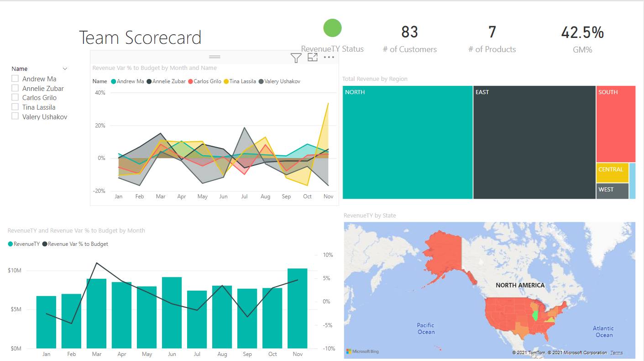Select the Andrew Ma legend marker
The height and width of the screenshot is (361, 644).
tap(114, 81)
